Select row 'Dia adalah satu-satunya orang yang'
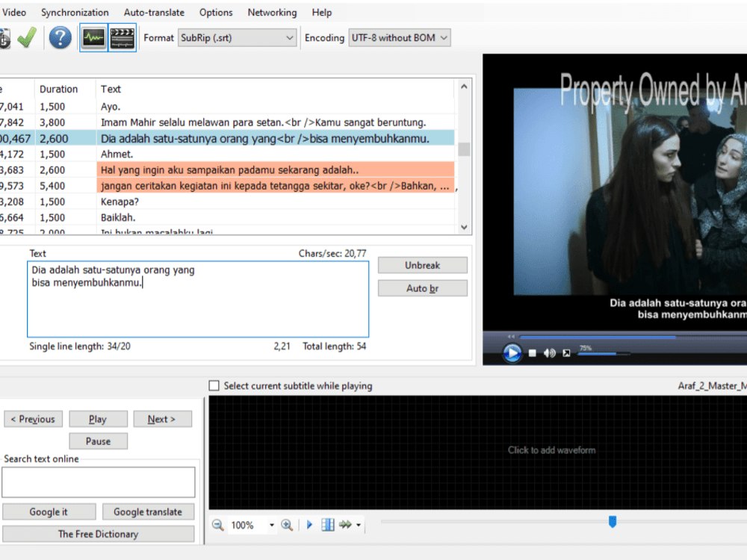Viewport: 747px width, 560px height. coord(227,139)
